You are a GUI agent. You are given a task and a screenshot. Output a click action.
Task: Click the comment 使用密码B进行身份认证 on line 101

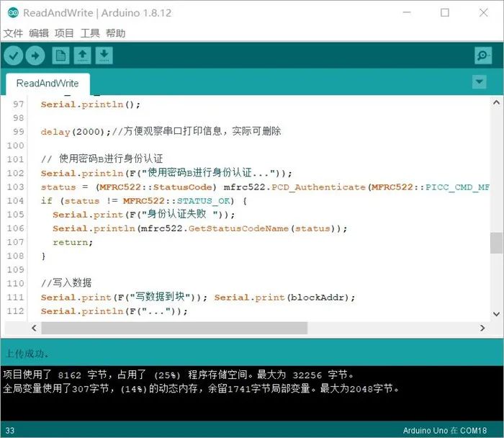point(111,159)
